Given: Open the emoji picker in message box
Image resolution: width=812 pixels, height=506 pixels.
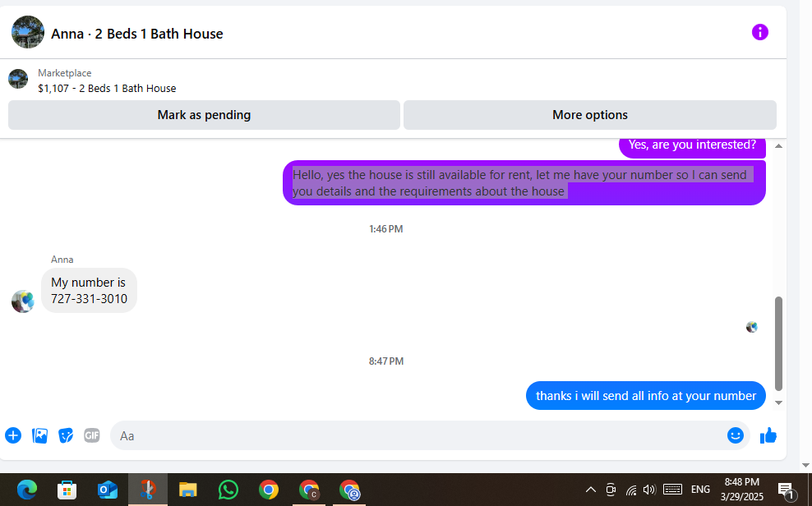Looking at the screenshot, I should [736, 435].
